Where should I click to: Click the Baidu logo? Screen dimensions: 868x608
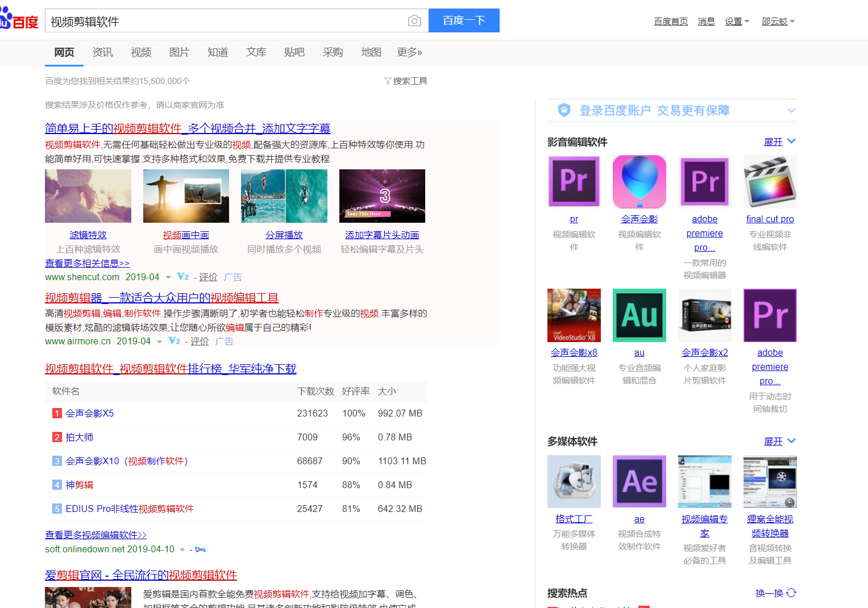click(x=19, y=19)
